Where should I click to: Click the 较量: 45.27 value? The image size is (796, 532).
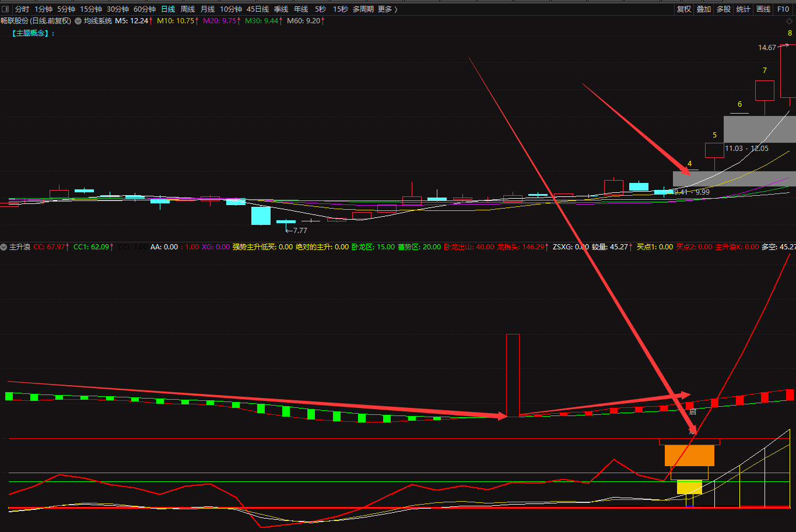pos(612,247)
